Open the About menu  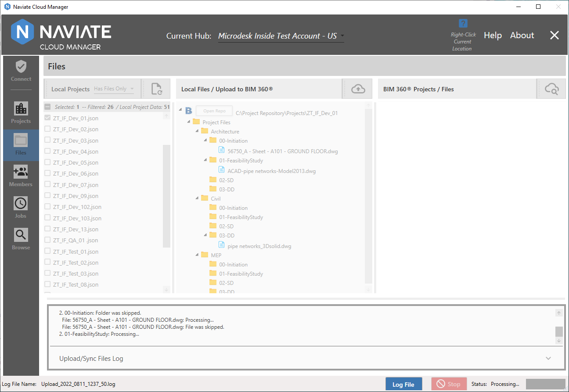tap(522, 36)
